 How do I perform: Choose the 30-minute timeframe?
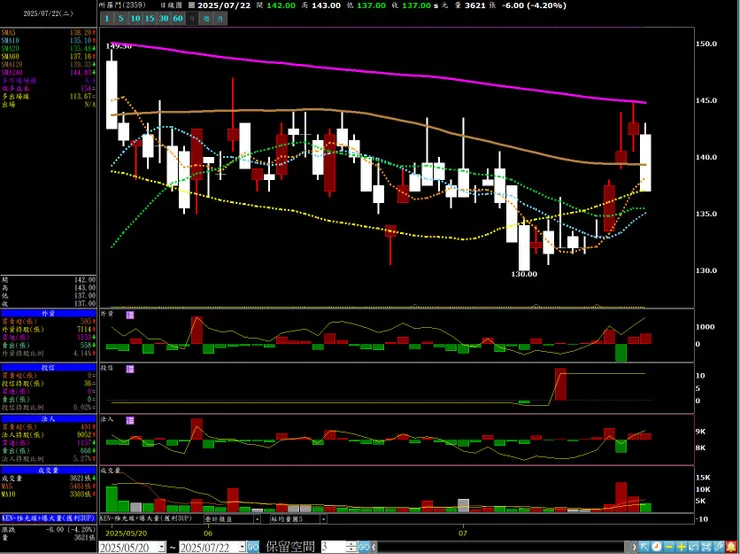tap(163, 18)
